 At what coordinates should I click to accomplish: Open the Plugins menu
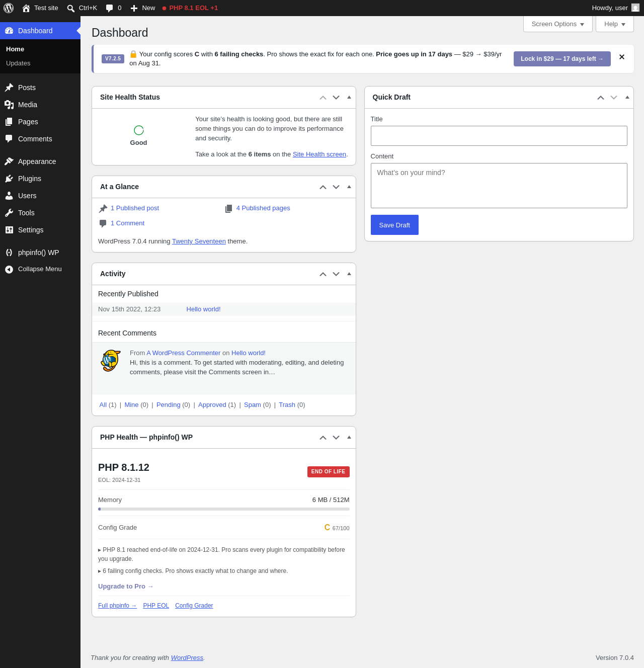[40, 179]
